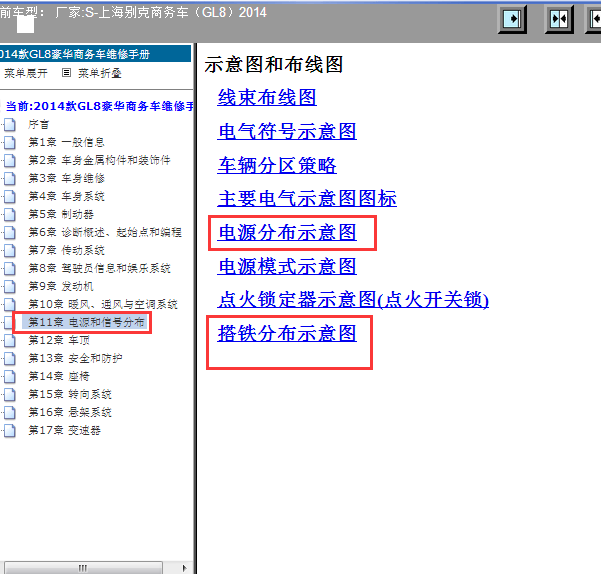Select 第9章 发动机 chapter
The image size is (601, 574).
(x=61, y=286)
